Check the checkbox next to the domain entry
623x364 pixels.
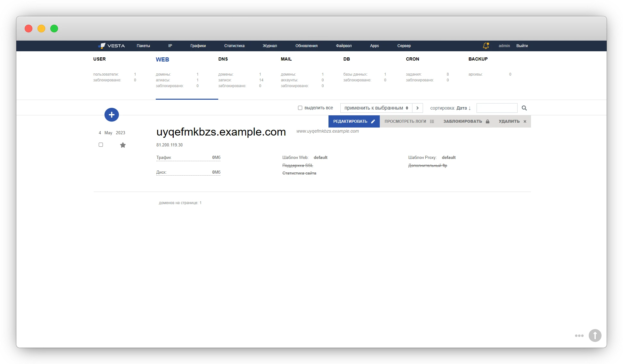coord(101,145)
